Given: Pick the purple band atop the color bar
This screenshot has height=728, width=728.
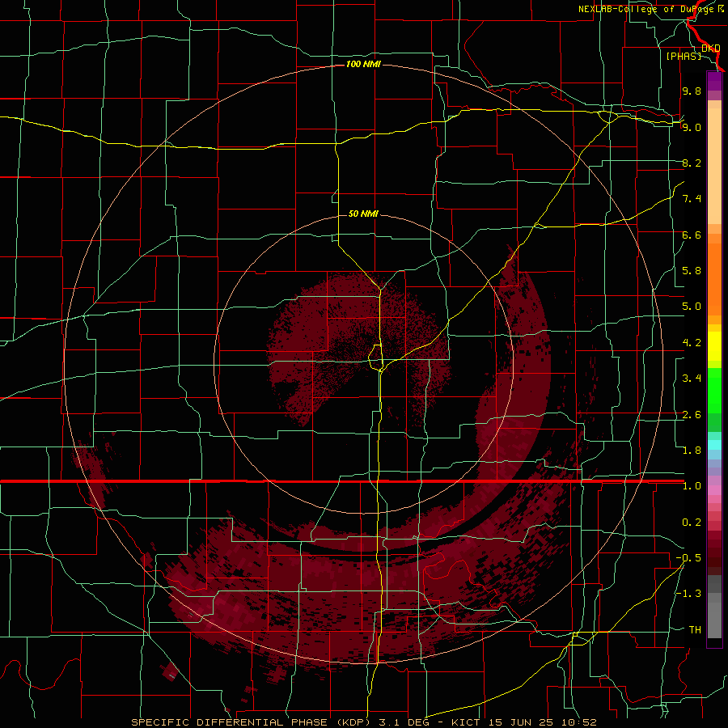Looking at the screenshot, I should tap(714, 81).
